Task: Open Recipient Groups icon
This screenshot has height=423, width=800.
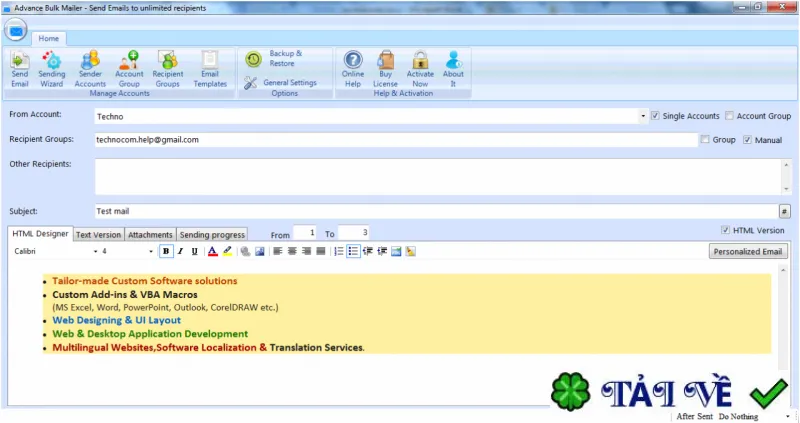Action: [167, 69]
